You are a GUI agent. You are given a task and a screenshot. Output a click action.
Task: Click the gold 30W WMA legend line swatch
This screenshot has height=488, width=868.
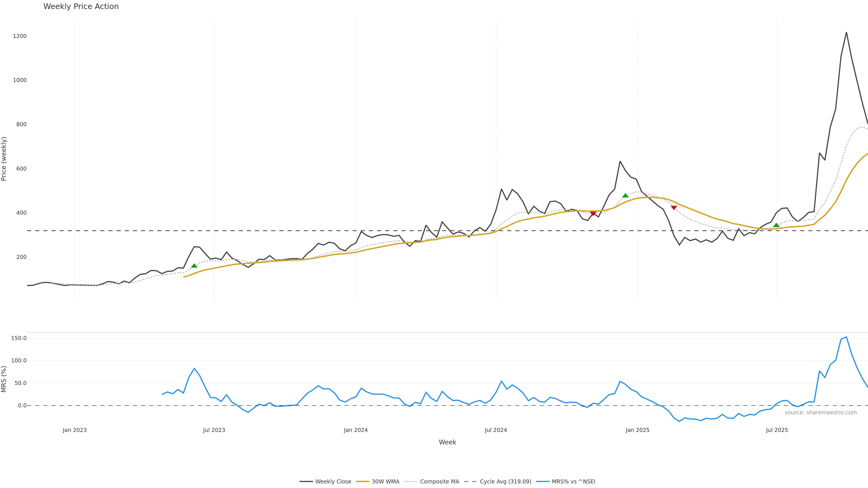[363, 482]
